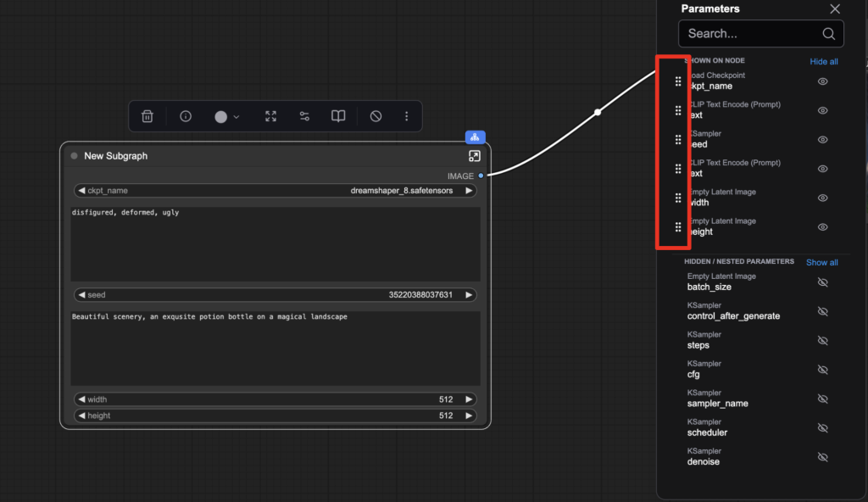Click the Hide all link
This screenshot has height=502, width=868.
tap(823, 62)
